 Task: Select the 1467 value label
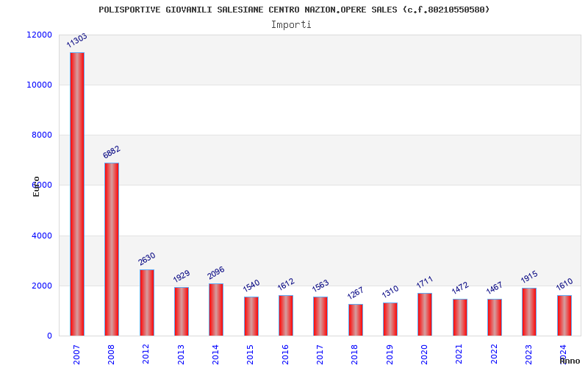[494, 288]
